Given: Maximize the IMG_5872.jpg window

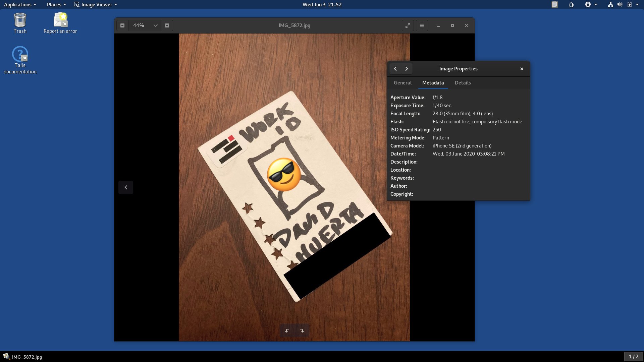Looking at the screenshot, I should [452, 25].
